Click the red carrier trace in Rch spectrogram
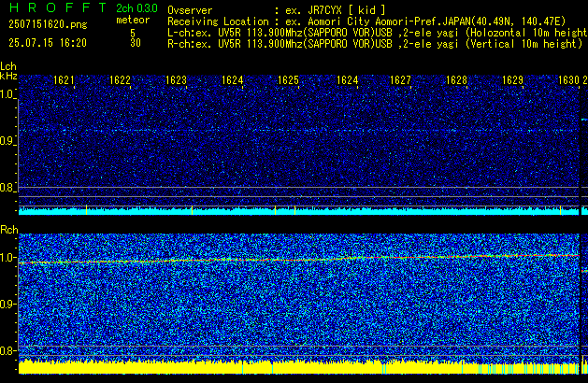The height and width of the screenshot is (383, 588). (299, 260)
